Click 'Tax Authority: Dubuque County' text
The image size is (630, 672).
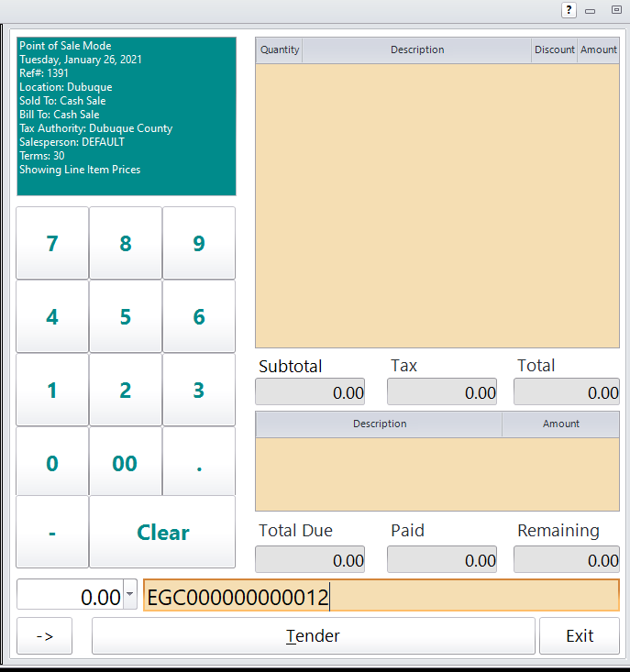pos(96,128)
